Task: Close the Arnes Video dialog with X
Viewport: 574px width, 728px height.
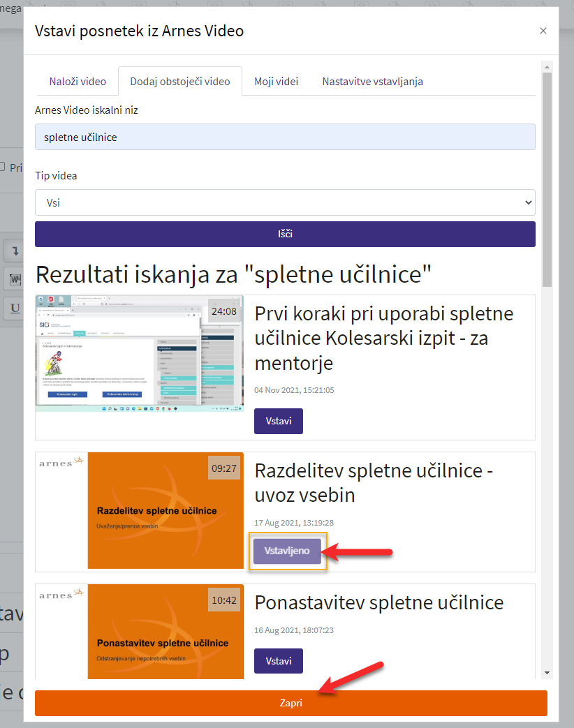Action: [543, 31]
